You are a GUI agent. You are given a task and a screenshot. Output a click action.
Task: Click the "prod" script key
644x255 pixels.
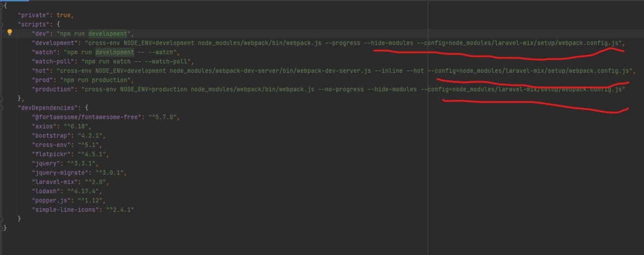42,80
